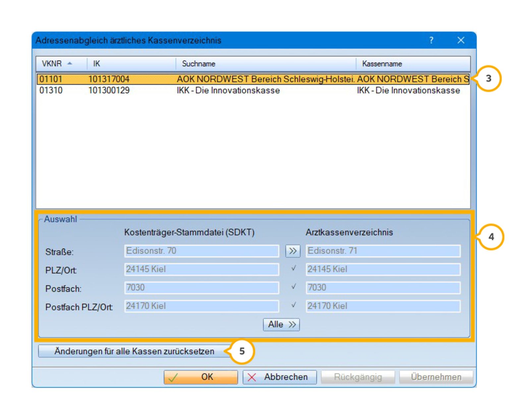
Task: Close the Adressenabgleich dialog window
Action: (461, 40)
